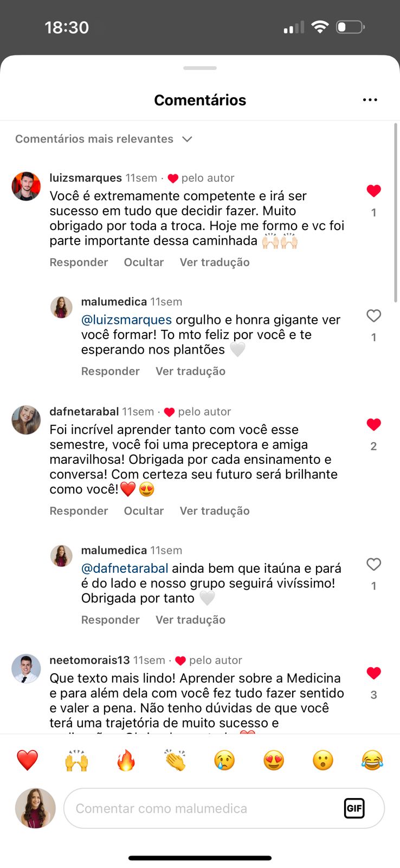Like malumedica's reply to luizsmarques
The image size is (400, 868).
coord(373,316)
